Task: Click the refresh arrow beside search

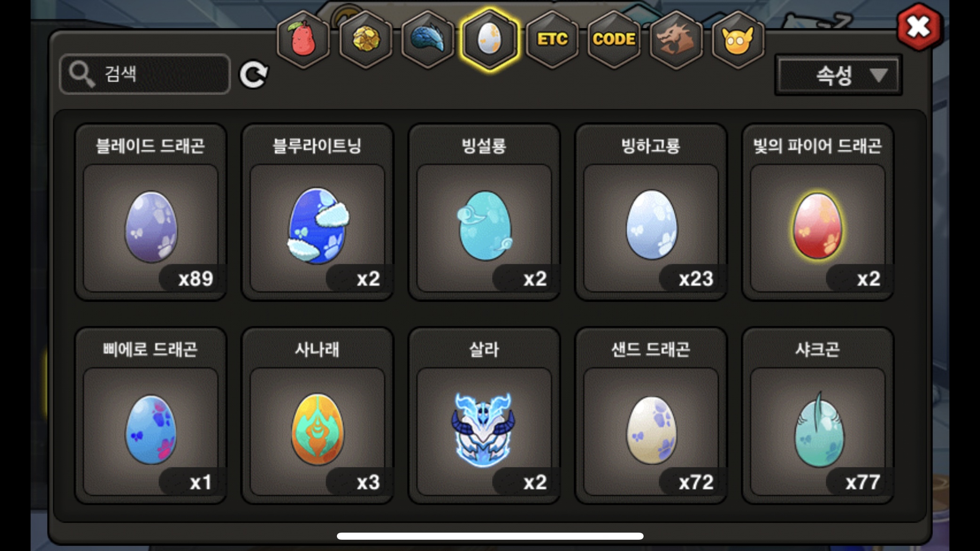Action: (253, 74)
